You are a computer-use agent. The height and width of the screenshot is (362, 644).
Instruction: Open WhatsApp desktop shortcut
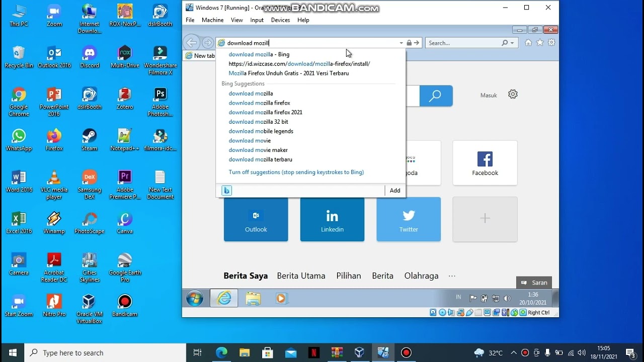(19, 140)
